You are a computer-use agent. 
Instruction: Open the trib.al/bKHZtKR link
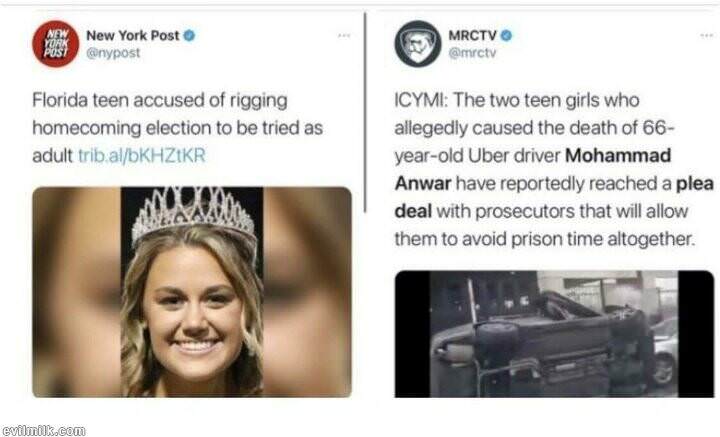pos(147,157)
